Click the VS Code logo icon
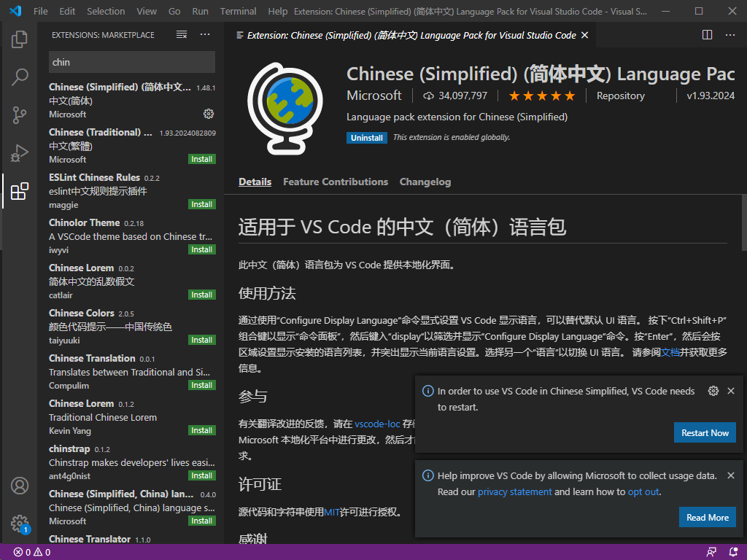747x560 pixels. (15, 11)
